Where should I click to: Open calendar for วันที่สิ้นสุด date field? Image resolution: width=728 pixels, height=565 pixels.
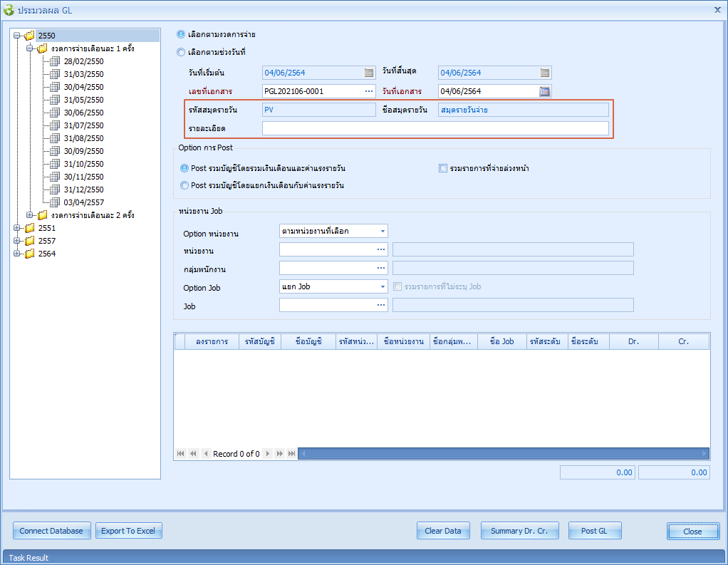pos(545,73)
